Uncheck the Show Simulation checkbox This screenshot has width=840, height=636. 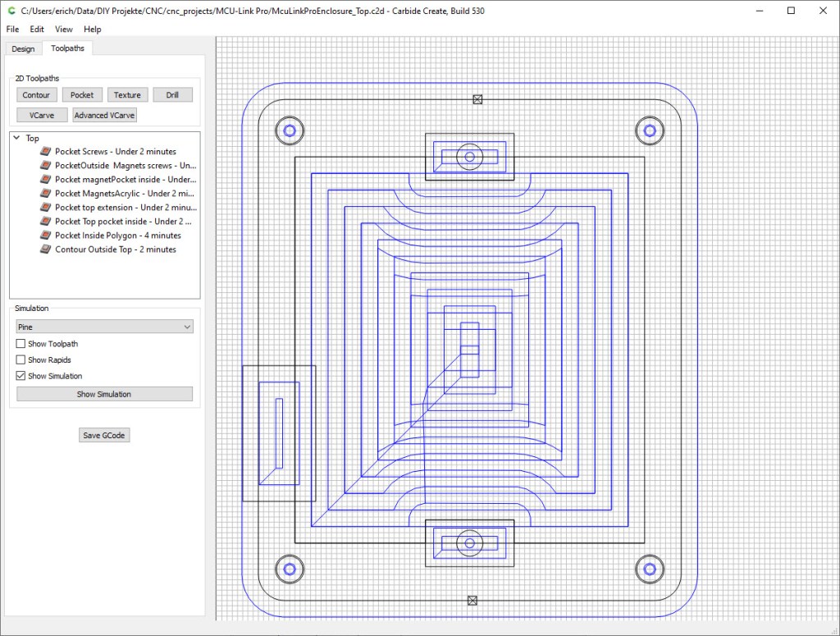(21, 376)
